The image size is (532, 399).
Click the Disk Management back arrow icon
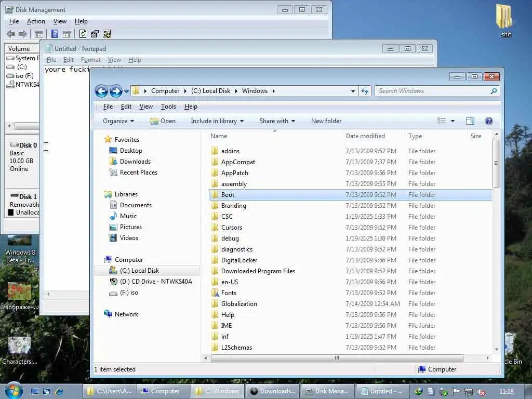pyautogui.click(x=11, y=34)
